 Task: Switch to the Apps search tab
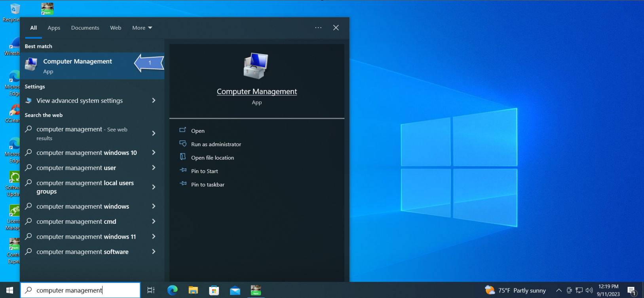coord(54,28)
